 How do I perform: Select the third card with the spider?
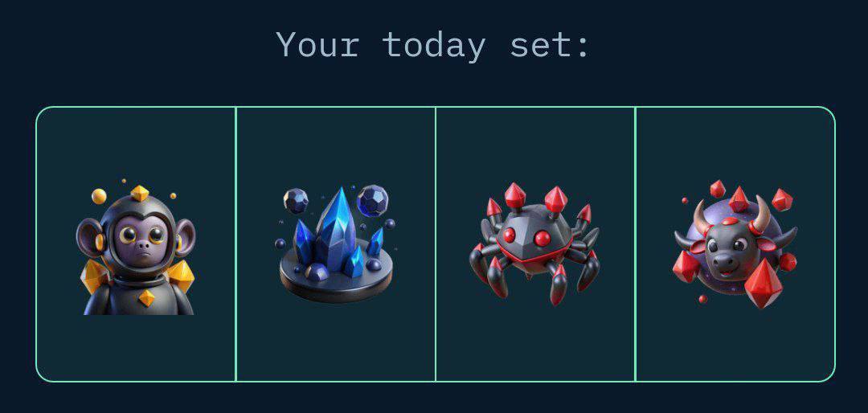pos(535,244)
